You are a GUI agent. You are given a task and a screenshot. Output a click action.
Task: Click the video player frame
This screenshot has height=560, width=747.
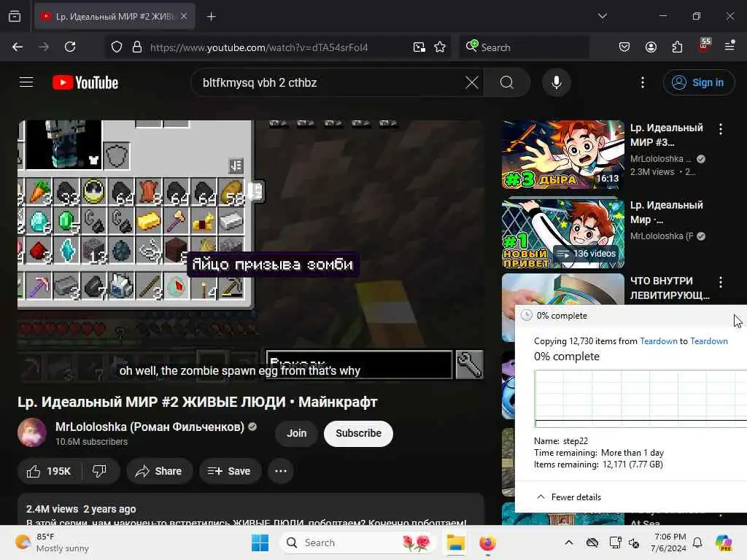(x=251, y=251)
